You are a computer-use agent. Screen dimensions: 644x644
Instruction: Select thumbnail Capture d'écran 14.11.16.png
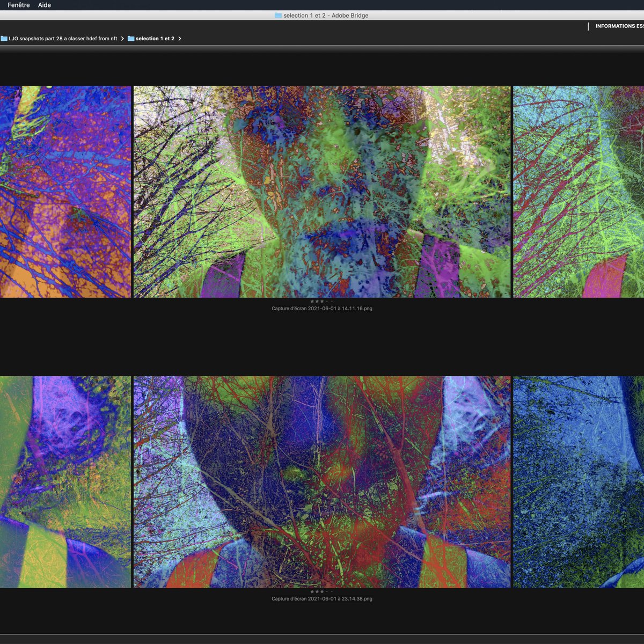(x=322, y=192)
